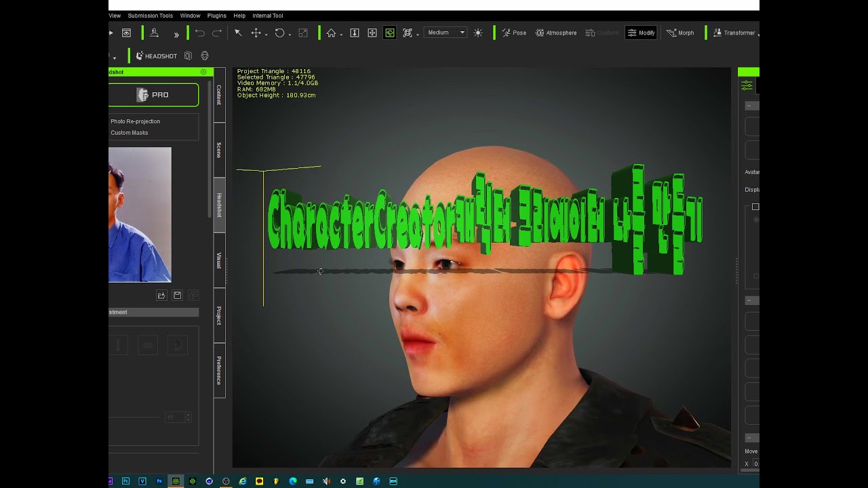Click the Morph button
Image resolution: width=868 pixels, height=488 pixels.
click(680, 33)
